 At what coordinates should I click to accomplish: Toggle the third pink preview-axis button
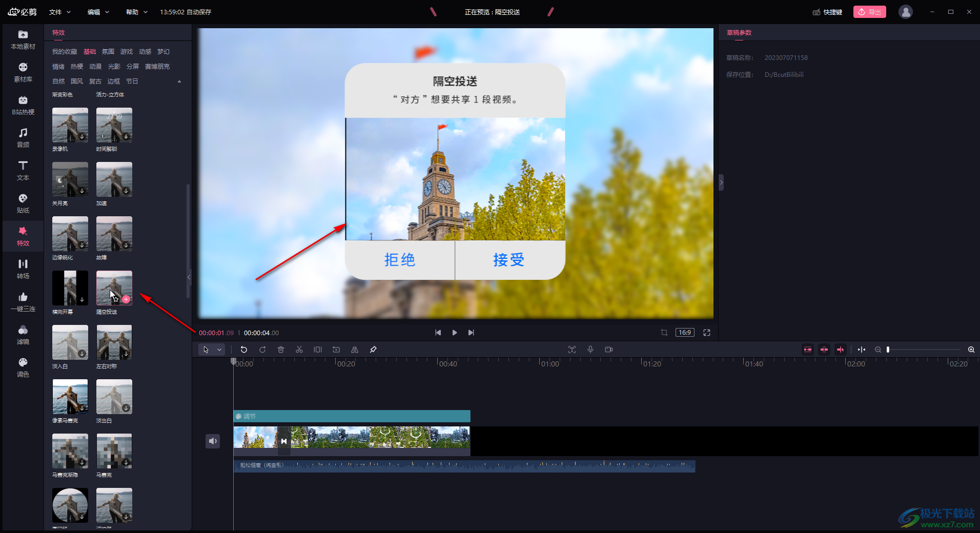(x=841, y=350)
